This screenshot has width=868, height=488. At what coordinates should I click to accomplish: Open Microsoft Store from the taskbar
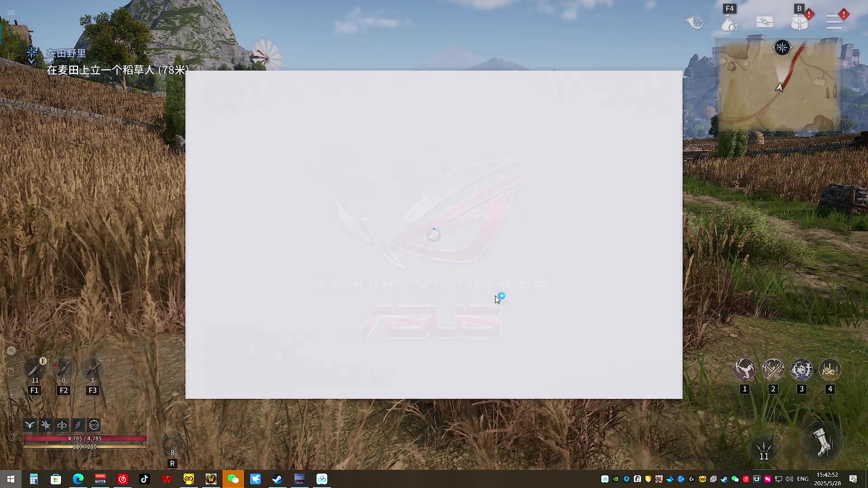pyautogui.click(x=56, y=479)
